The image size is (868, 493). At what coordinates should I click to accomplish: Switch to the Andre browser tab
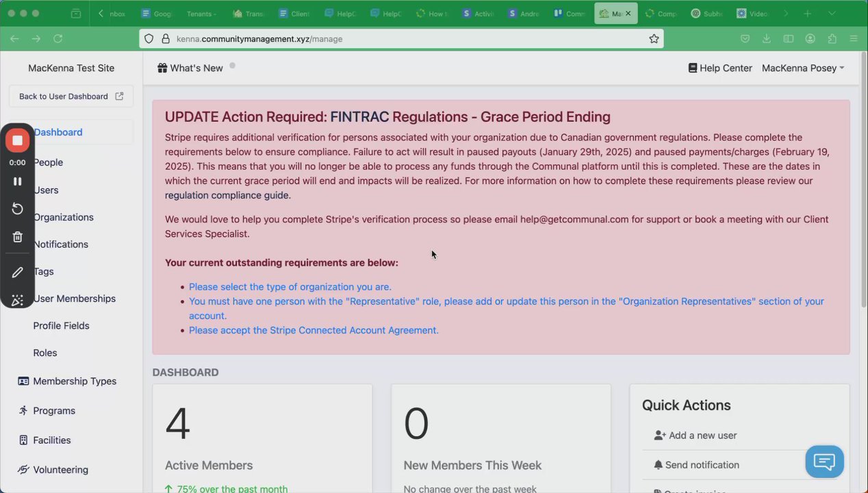pyautogui.click(x=524, y=14)
